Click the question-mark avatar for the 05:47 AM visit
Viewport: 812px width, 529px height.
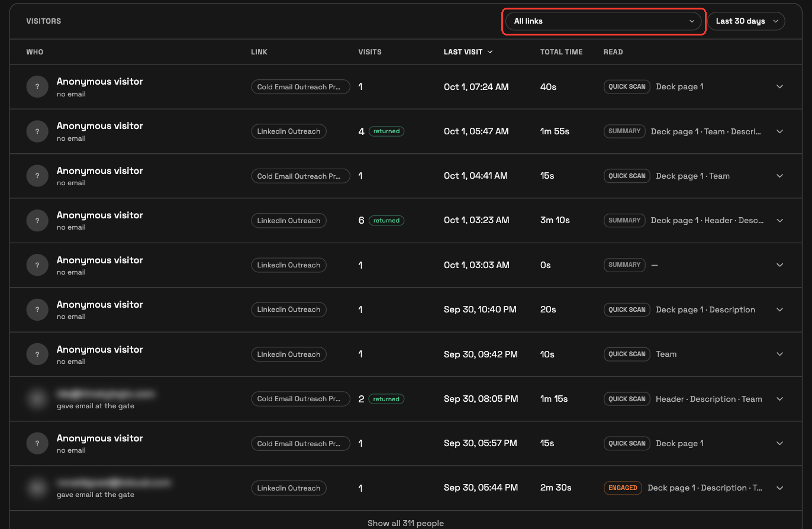point(37,131)
